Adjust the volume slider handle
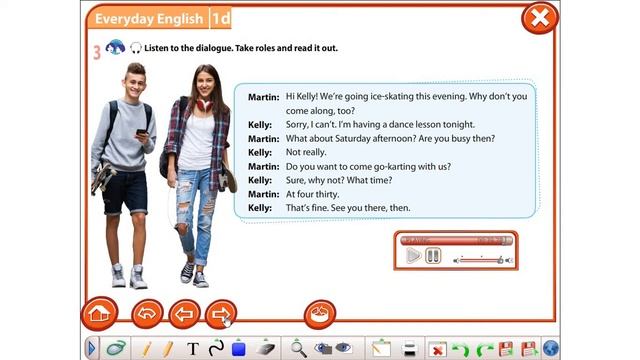The width and height of the screenshot is (640, 360). [x=500, y=260]
